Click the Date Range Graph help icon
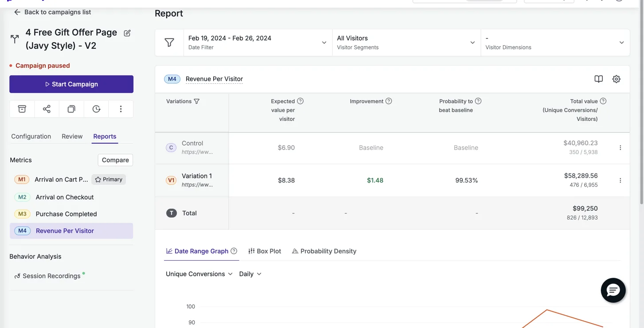Screen dimensions: 644x328 point(234,251)
